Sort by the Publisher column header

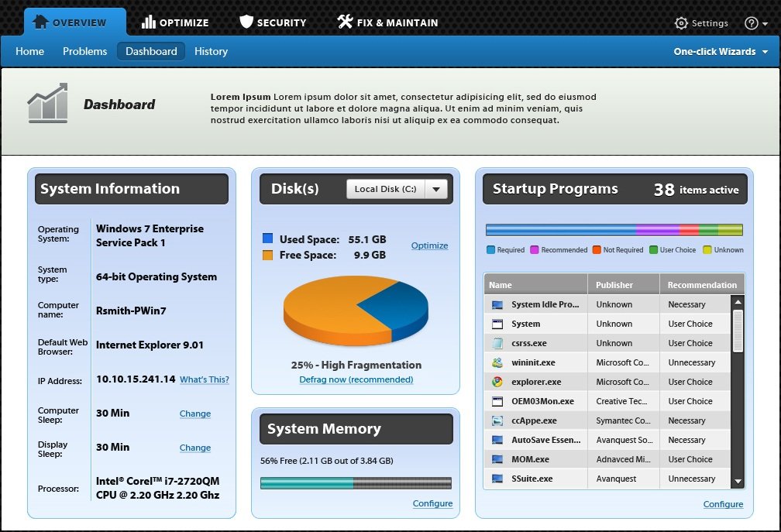624,285
